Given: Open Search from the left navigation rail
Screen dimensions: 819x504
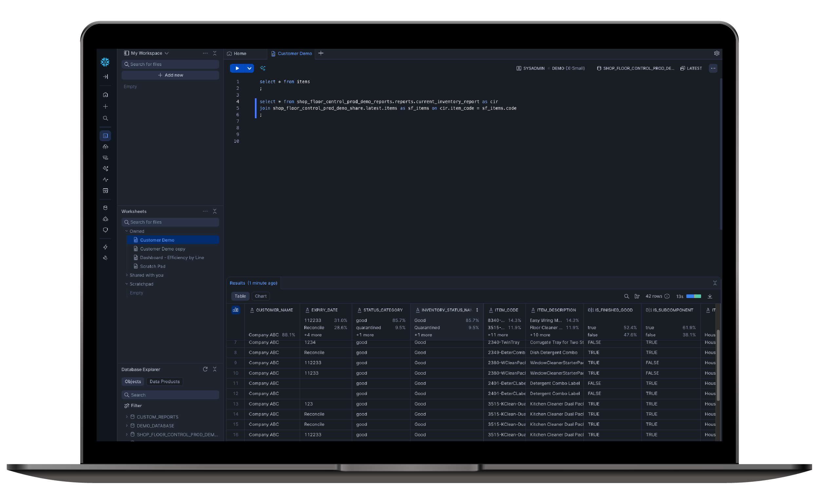Looking at the screenshot, I should (x=105, y=118).
